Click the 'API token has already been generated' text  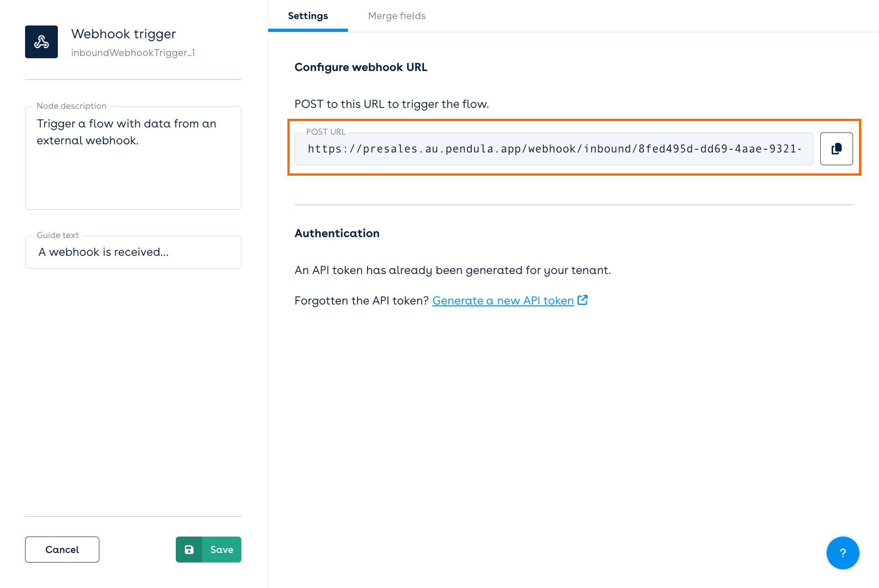tap(452, 270)
